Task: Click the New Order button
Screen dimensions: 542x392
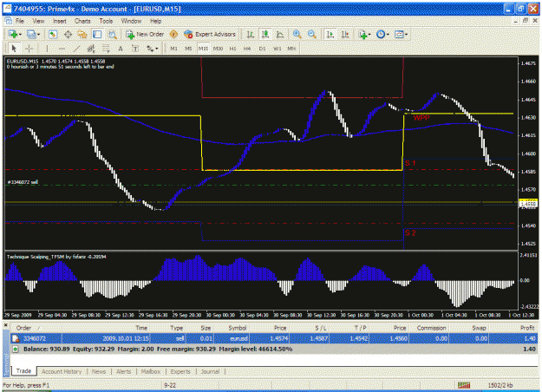Action: (x=145, y=34)
